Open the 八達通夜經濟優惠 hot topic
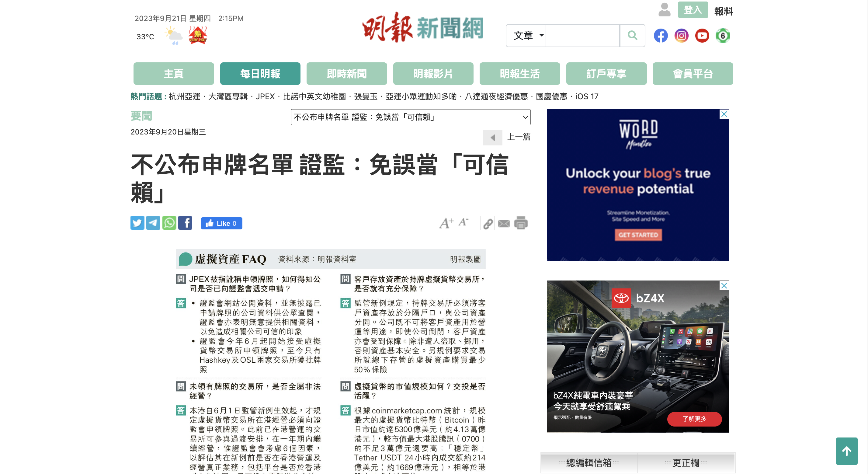Screen dimensions: 868x474 (x=496, y=96)
